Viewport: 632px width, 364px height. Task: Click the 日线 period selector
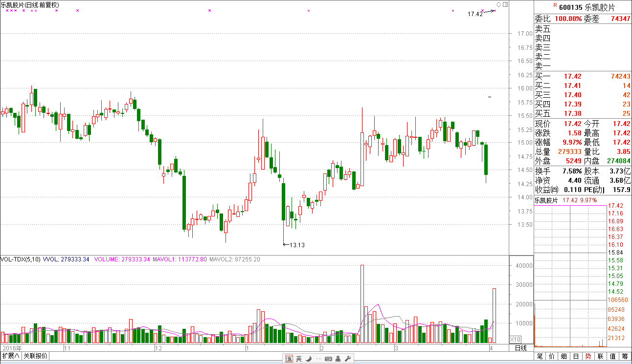[x=521, y=348]
